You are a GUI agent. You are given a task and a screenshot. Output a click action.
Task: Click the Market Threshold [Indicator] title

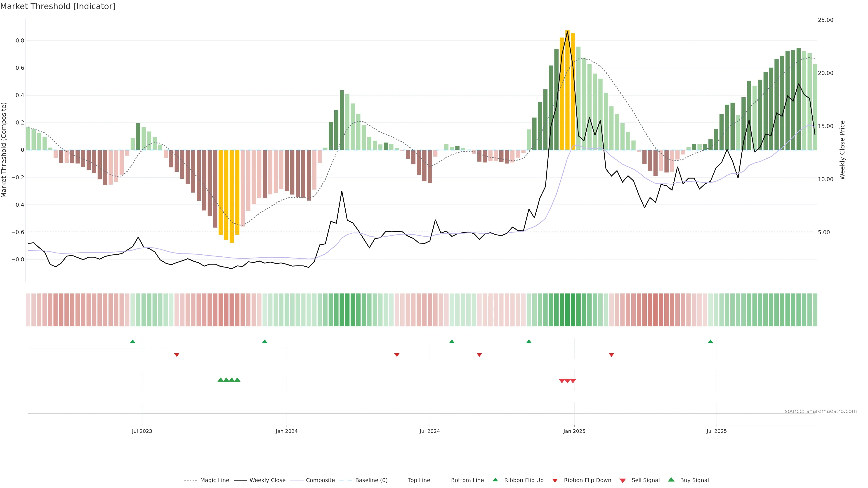58,6
